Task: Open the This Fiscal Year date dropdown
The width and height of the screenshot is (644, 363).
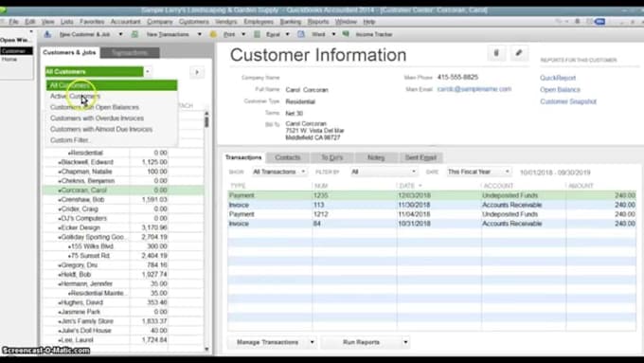Action: pyautogui.click(x=479, y=172)
